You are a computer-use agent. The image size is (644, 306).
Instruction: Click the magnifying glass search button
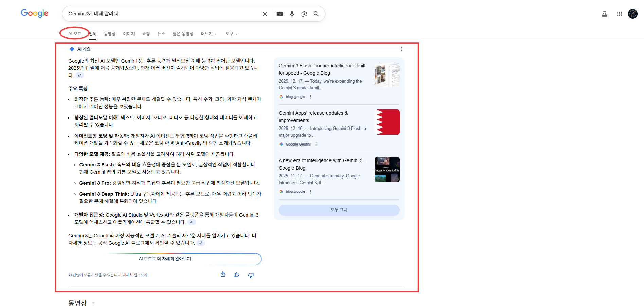coord(316,14)
